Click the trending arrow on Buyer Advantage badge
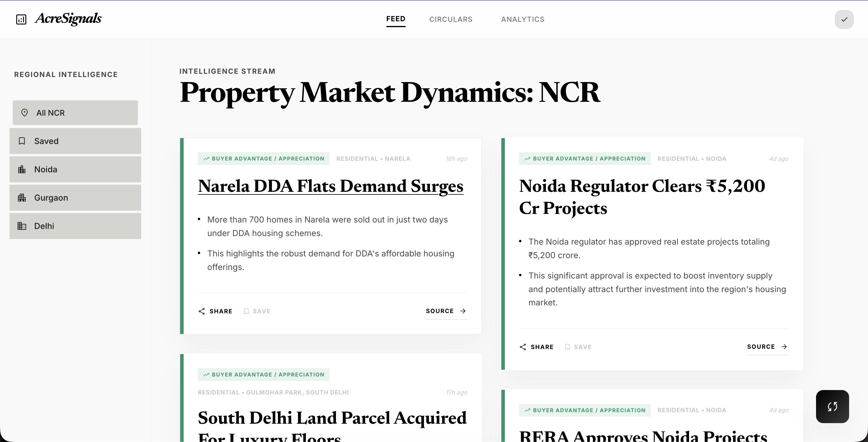This screenshot has width=868, height=442. [x=206, y=158]
